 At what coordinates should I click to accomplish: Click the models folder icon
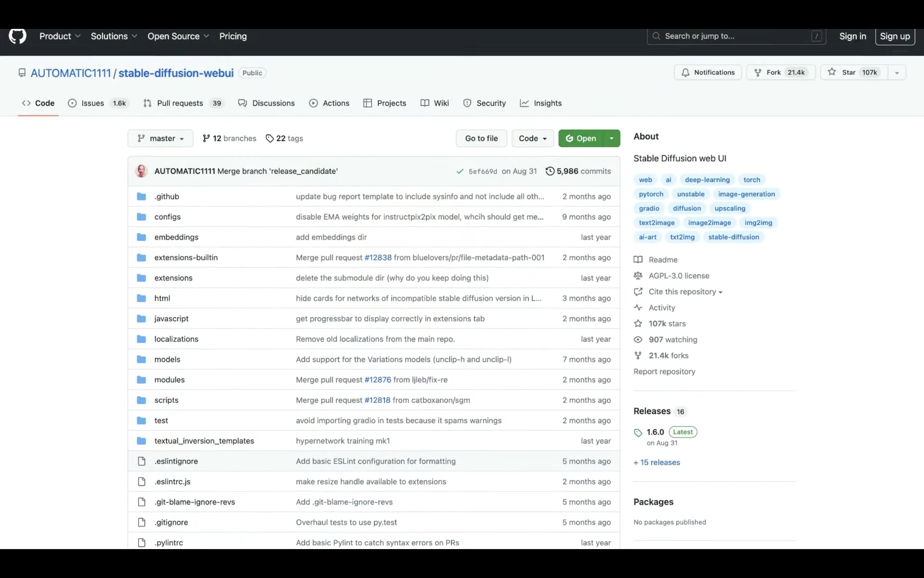coord(141,359)
